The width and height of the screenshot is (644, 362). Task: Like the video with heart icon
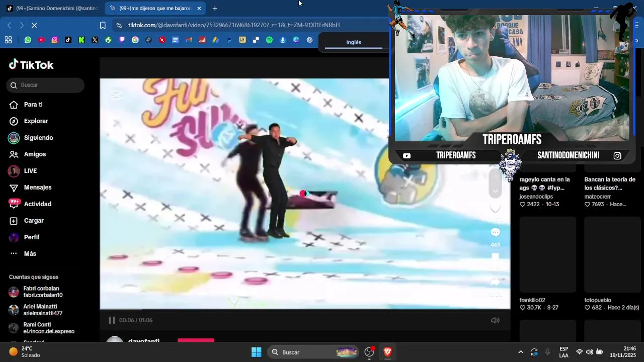pos(495,208)
